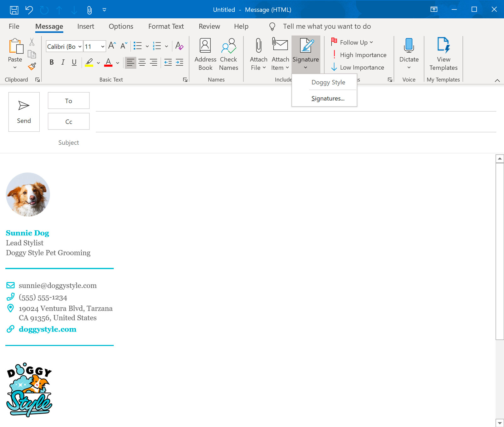Click scroll down arrow in message body
Screen dimensions: 504x427
point(500,423)
